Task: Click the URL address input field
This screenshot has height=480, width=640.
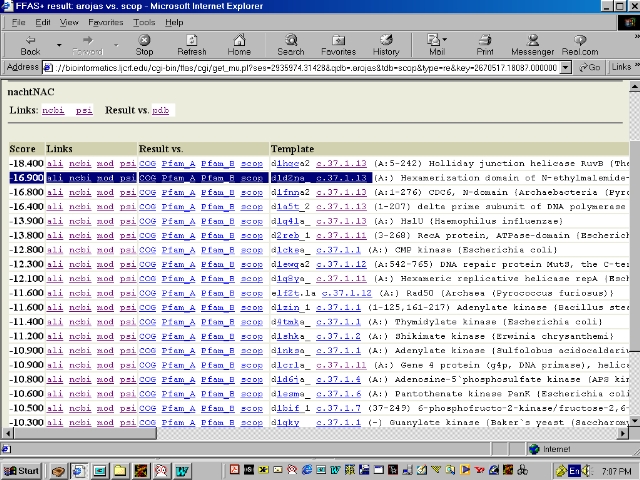Action: click(x=300, y=67)
